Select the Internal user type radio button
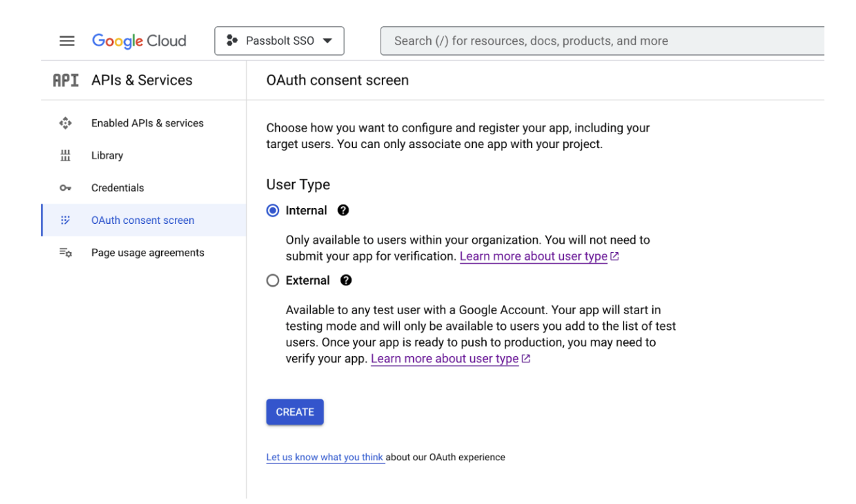The height and width of the screenshot is (504, 856). pyautogui.click(x=272, y=211)
